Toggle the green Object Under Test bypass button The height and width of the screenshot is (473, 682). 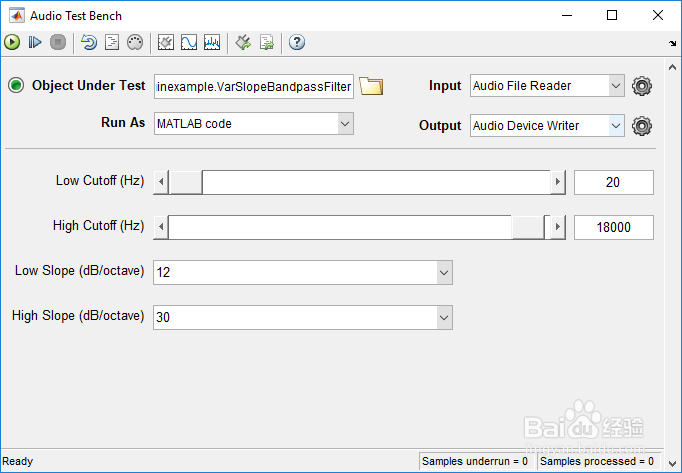click(16, 86)
